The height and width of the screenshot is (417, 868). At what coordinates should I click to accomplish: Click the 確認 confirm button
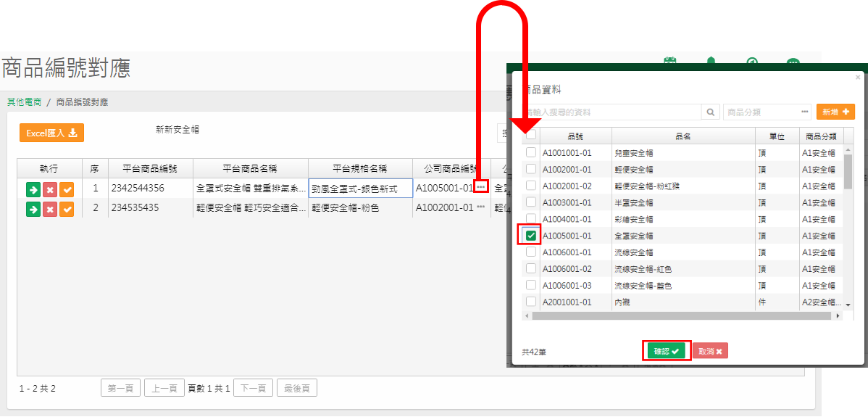click(x=667, y=350)
